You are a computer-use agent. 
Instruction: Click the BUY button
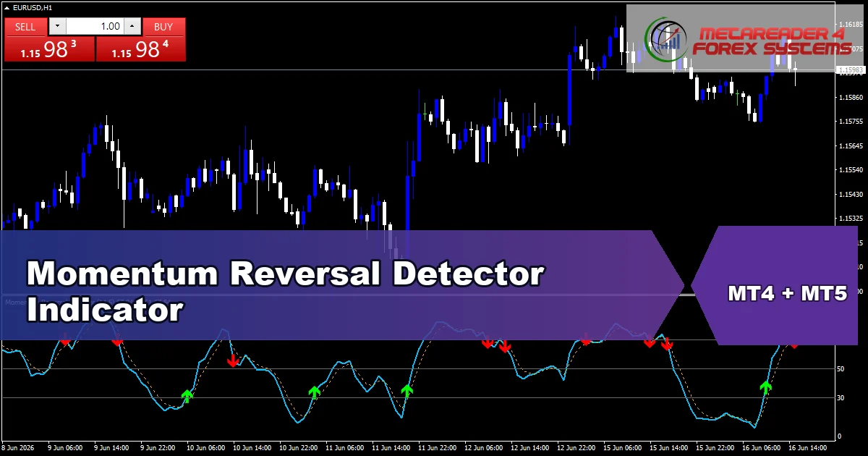[x=163, y=27]
